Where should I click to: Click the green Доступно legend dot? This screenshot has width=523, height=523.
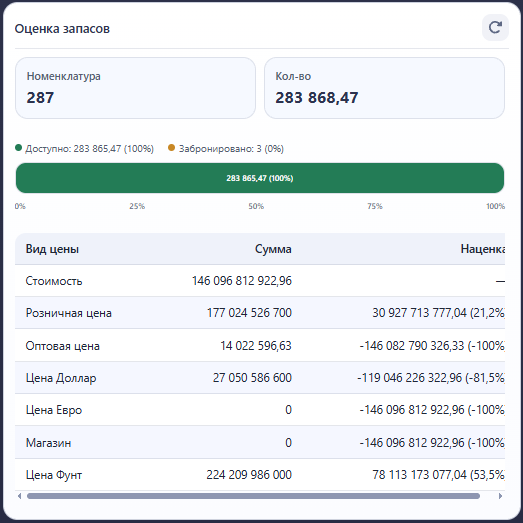click(19, 148)
